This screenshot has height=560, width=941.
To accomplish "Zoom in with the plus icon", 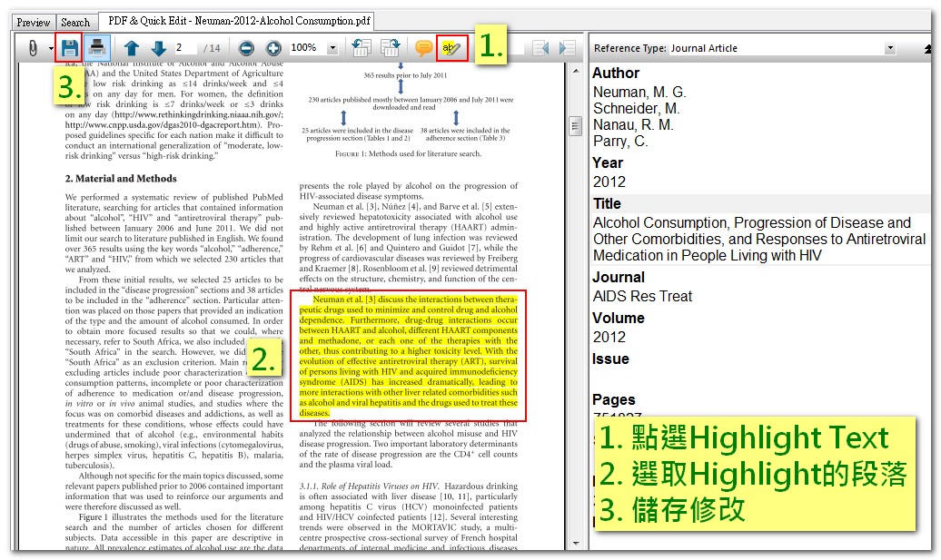I will (273, 48).
